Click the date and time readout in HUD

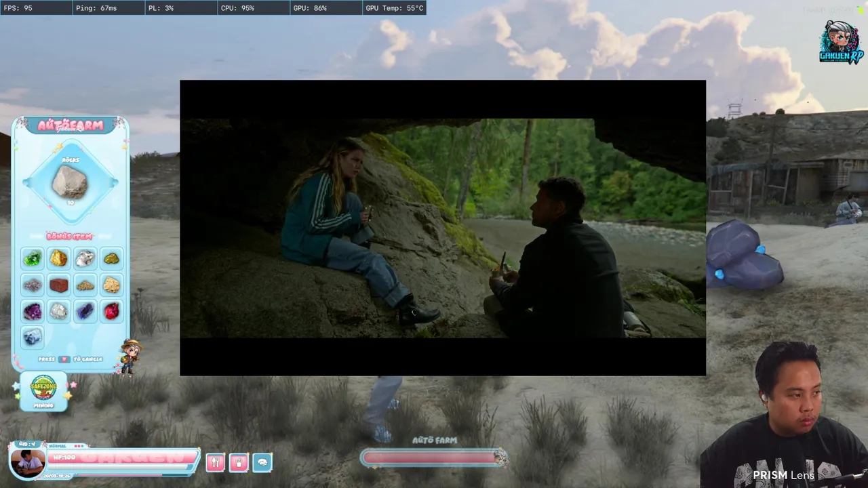(57, 476)
